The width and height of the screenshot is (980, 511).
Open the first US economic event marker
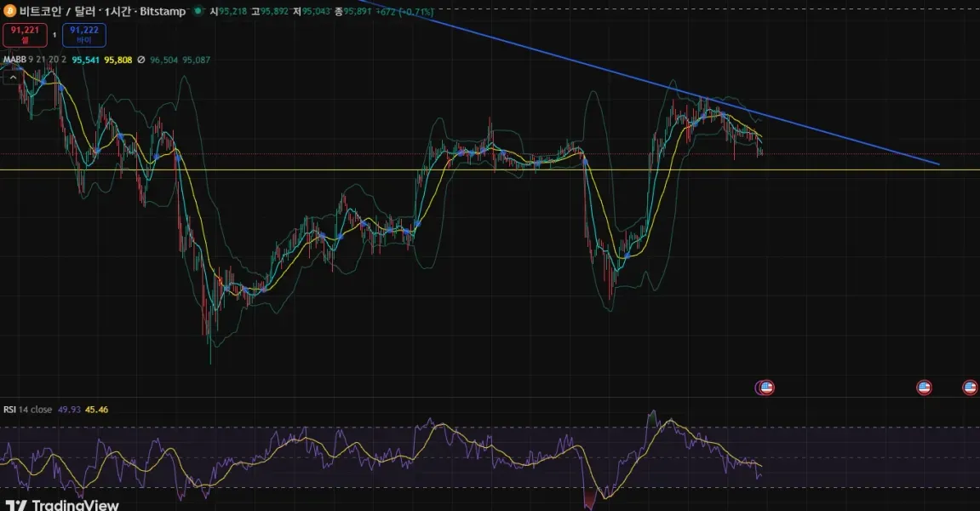765,388
